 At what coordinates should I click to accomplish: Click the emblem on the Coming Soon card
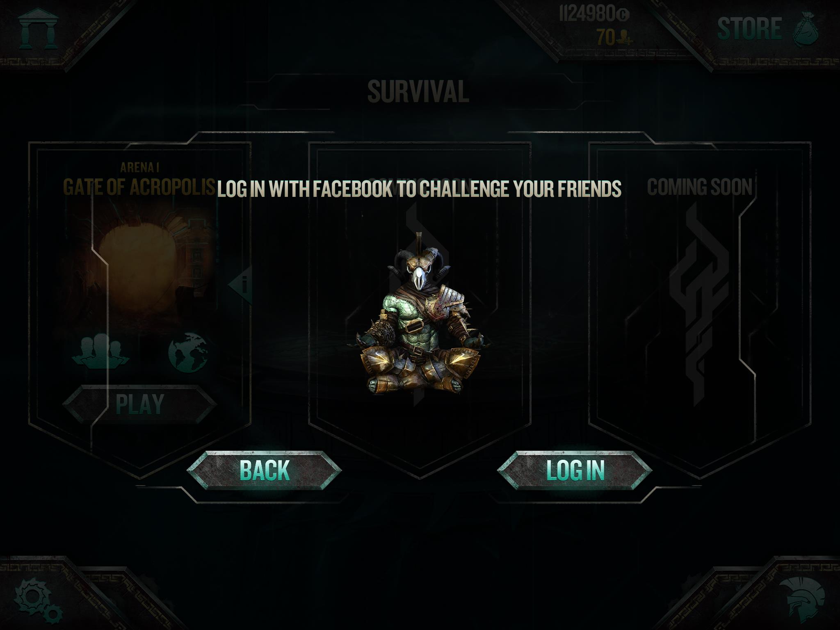tap(699, 304)
